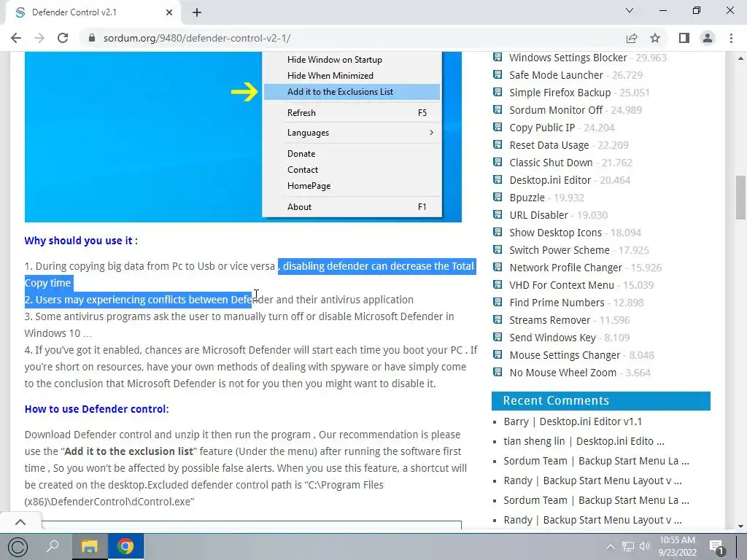747x560 pixels.
Task: Open Barry comment on Desktop.ini Editor v1.1
Action: pyautogui.click(x=573, y=421)
